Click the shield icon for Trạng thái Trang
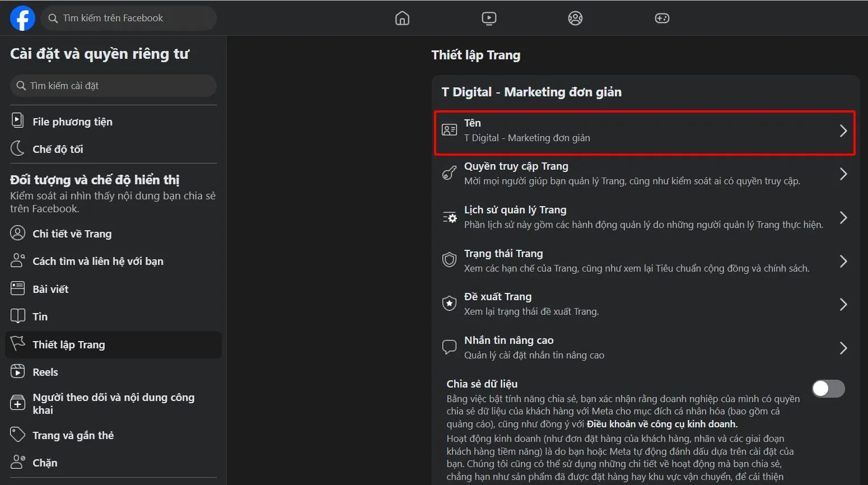 [449, 259]
